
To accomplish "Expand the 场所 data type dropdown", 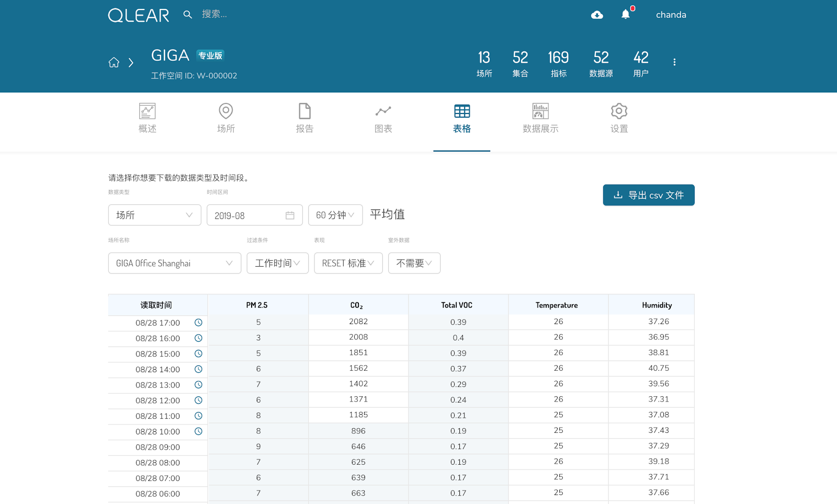I will pyautogui.click(x=155, y=215).
